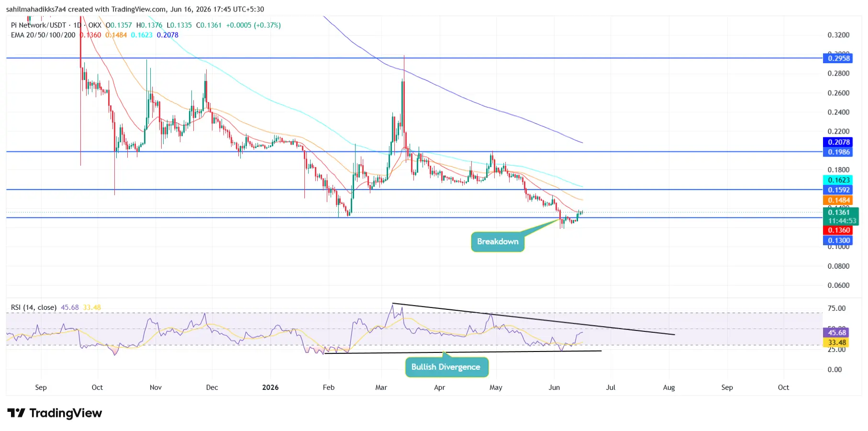Click the RSI average 33.48 label on scale
The width and height of the screenshot is (868, 431).
[x=837, y=342]
